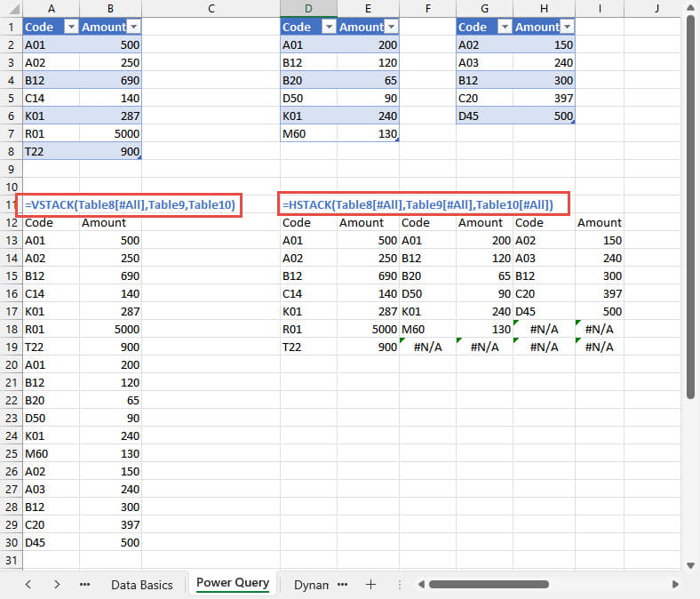Screen dimensions: 700x599
Task: Go to previous sheet with left arrow
Action: pos(28,585)
